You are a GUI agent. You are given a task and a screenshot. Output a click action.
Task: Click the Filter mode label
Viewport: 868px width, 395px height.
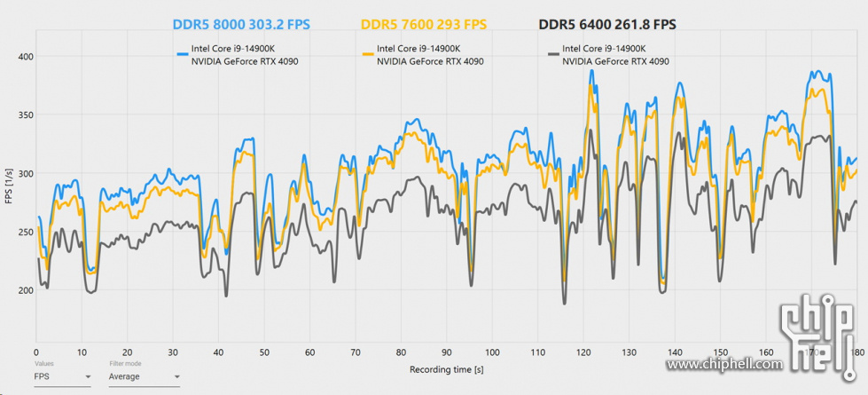click(124, 364)
